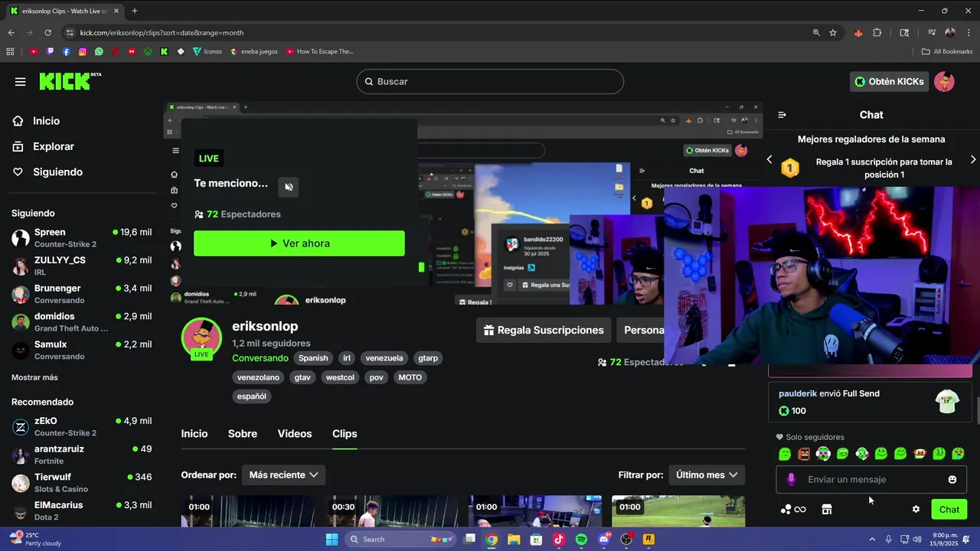
Task: Open the emoji picker in the message box
Action: [952, 480]
